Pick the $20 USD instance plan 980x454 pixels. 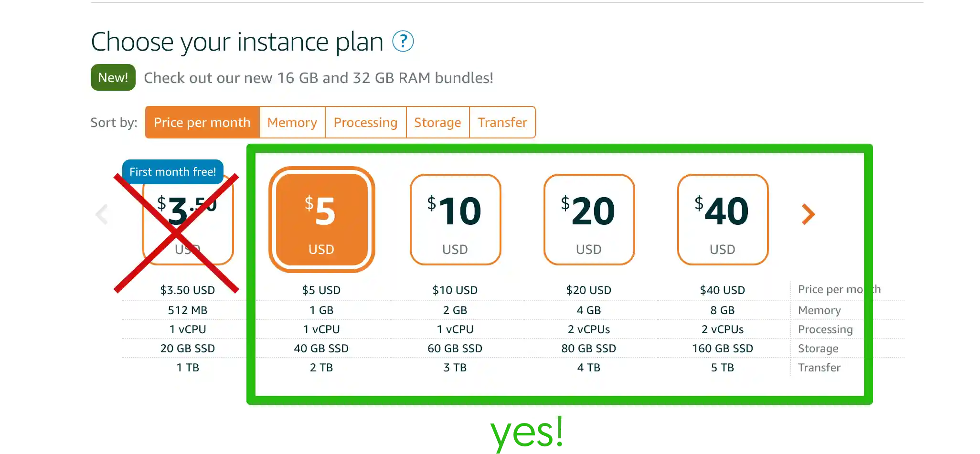[589, 220]
